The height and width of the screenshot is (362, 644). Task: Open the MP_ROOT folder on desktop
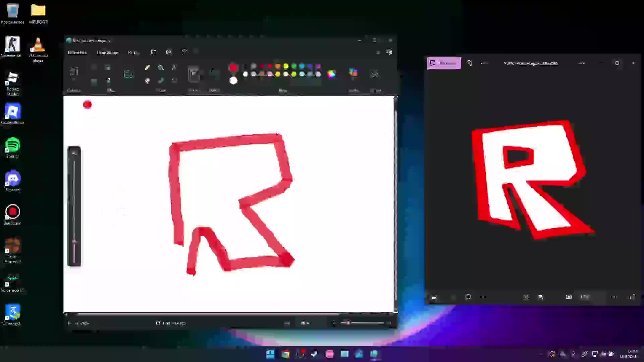coord(38,14)
